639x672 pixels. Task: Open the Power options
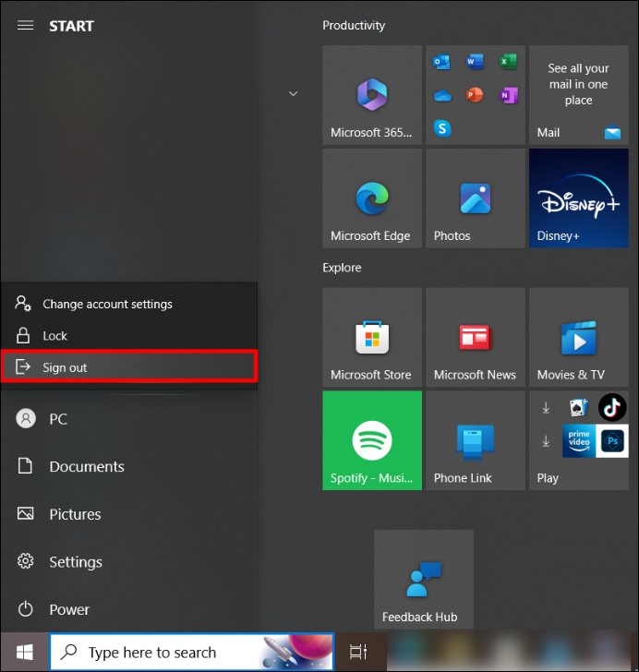point(128,609)
